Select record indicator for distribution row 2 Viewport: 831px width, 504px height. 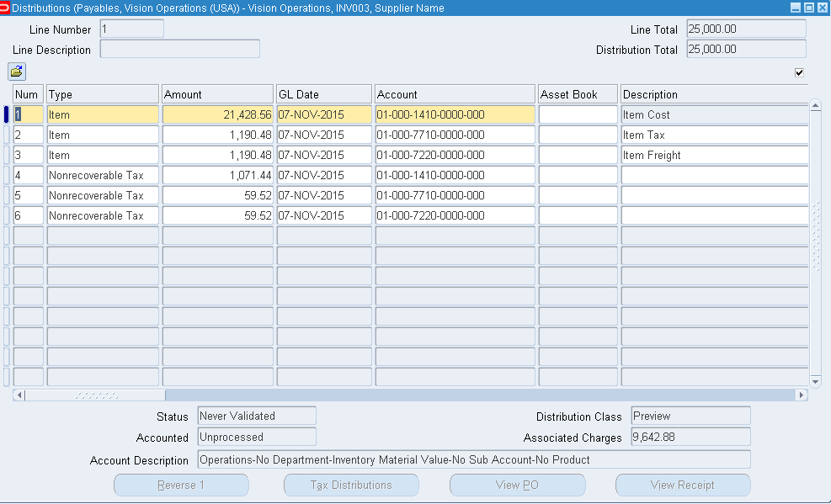7,135
